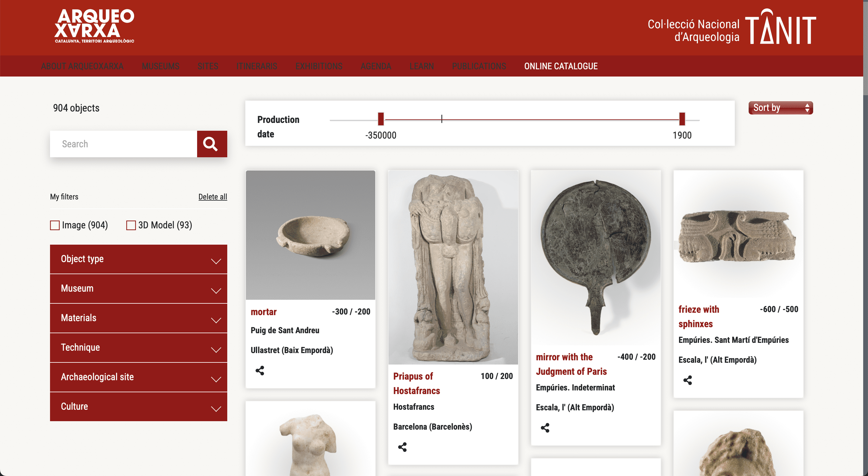
Task: Click the ArqueoXarxa logo
Action: 94,26
